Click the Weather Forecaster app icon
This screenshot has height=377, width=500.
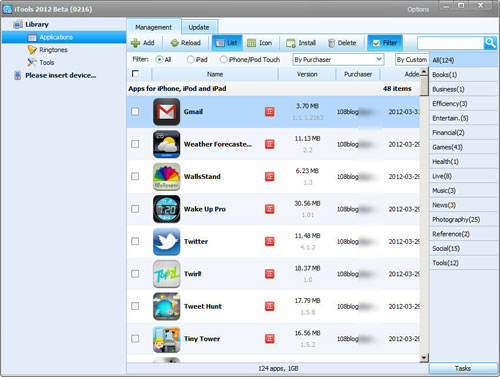pos(167,144)
